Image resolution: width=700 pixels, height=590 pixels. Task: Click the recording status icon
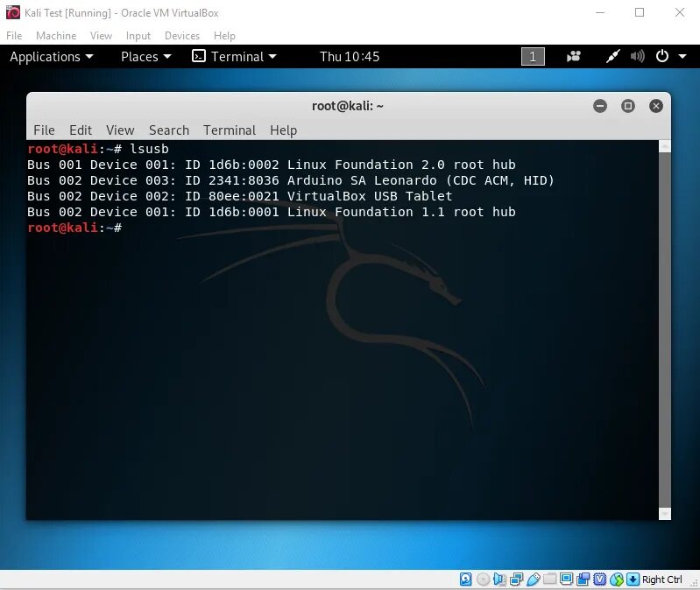(583, 579)
